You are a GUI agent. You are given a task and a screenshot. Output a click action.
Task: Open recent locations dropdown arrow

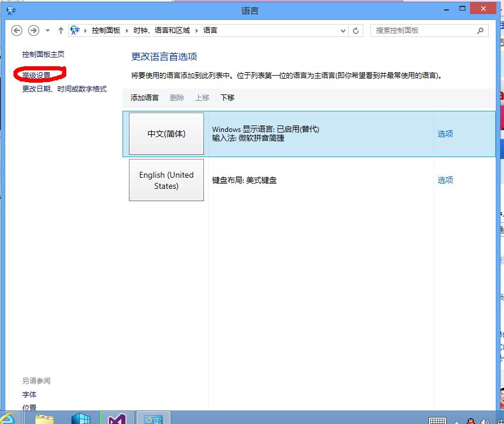click(47, 30)
